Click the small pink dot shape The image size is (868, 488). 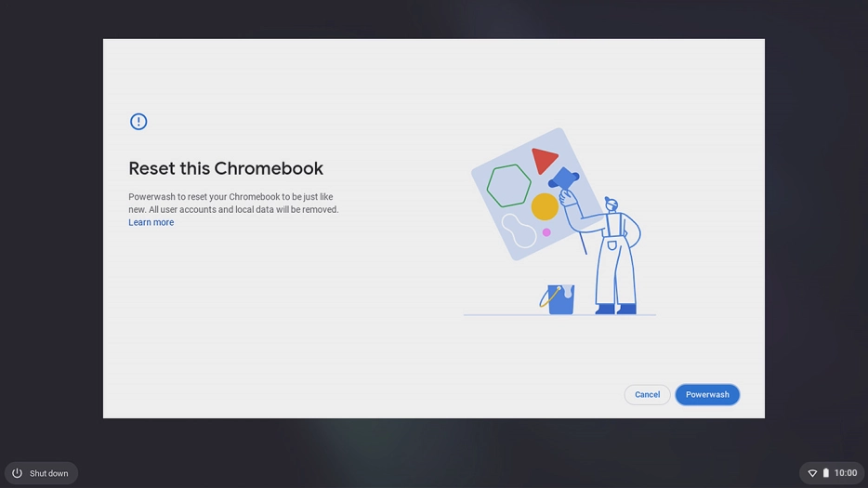pos(546,232)
